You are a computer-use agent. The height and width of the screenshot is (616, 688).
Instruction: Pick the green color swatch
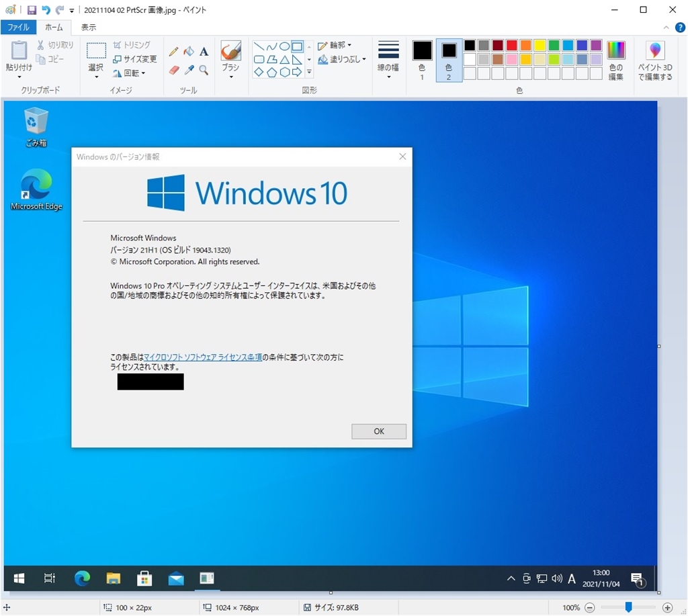[554, 45]
